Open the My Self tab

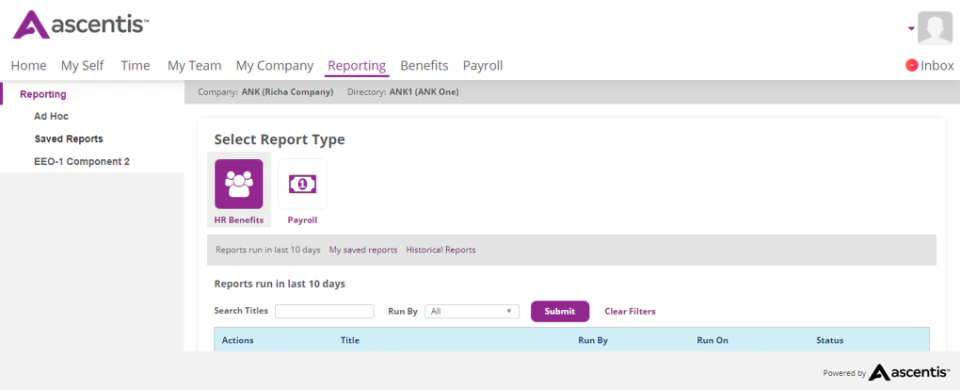(x=83, y=66)
